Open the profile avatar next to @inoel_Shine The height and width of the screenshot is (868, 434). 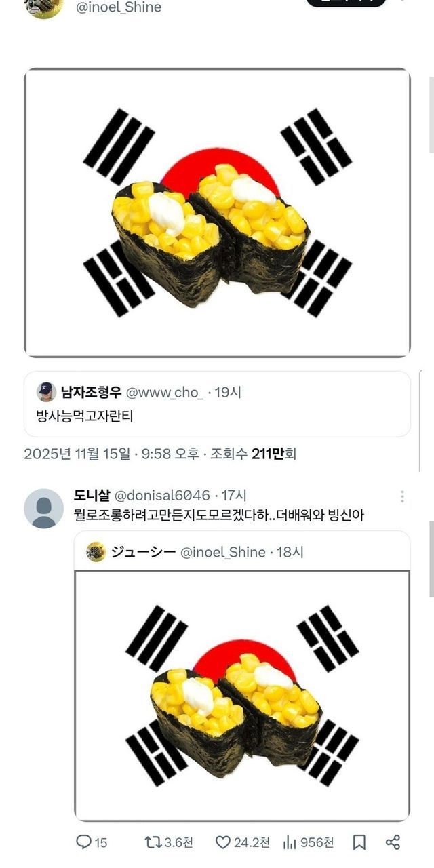(43, 7)
